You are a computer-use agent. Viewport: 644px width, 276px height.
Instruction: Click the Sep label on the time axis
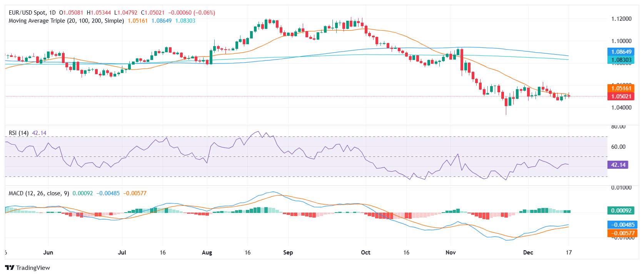click(288, 253)
